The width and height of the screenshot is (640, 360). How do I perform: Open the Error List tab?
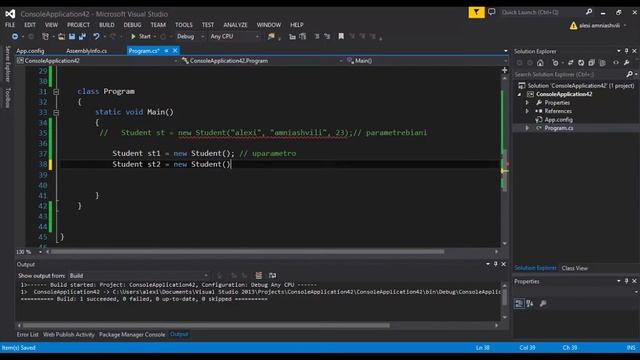[27, 334]
